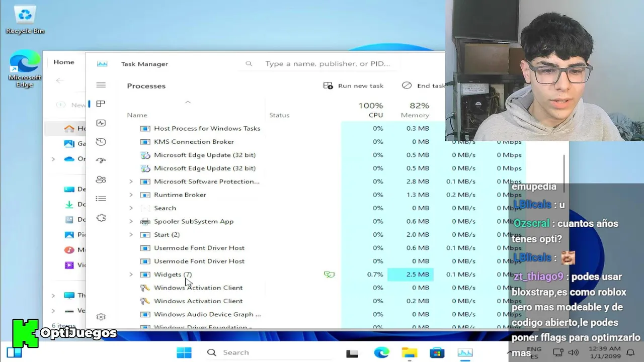644x362 pixels.
Task: Click Runtime Broker 1.3 MB memory value
Action: [x=418, y=195]
